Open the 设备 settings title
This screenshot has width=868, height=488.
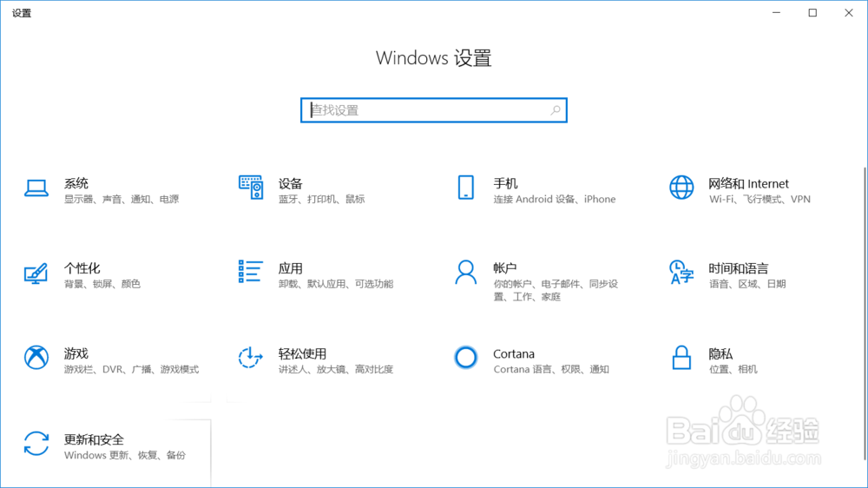tap(291, 183)
